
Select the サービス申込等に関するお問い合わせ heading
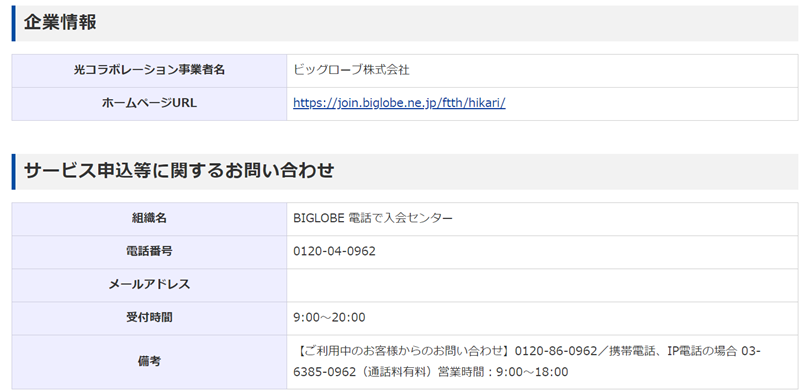(x=179, y=171)
